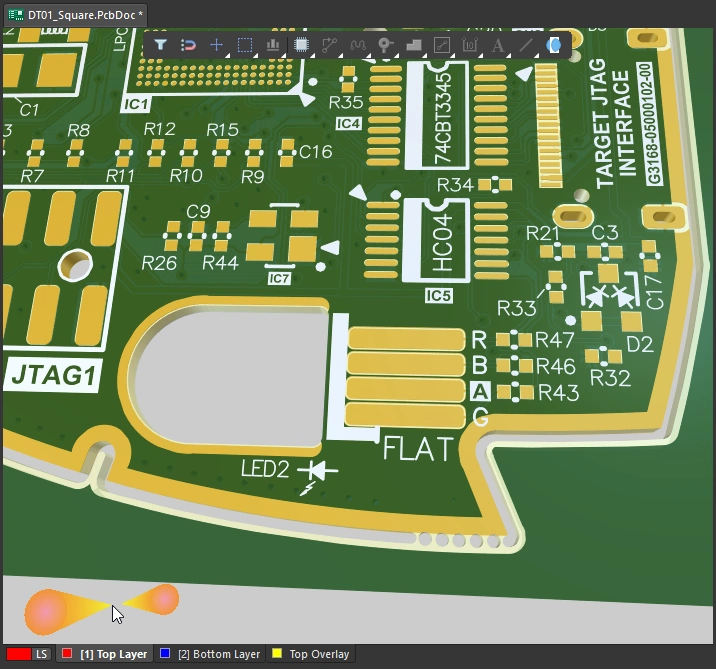Select the Tune Lengths squiggle tool

pyautogui.click(x=358, y=45)
